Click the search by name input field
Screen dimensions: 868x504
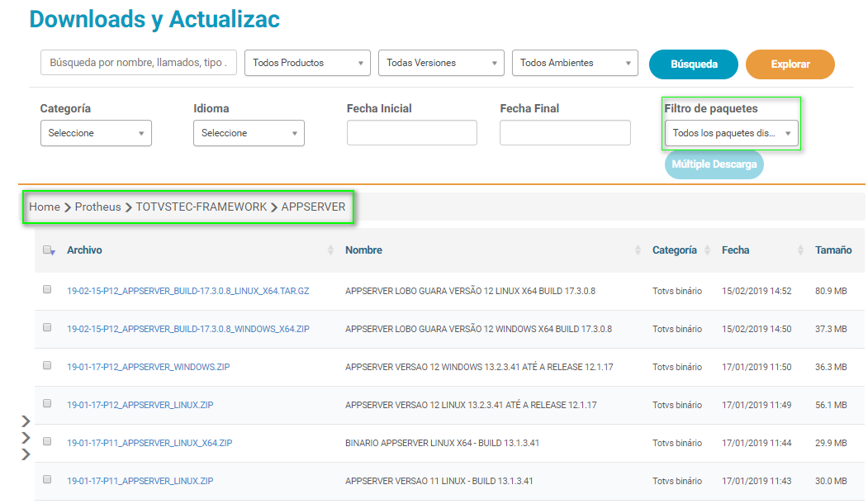click(x=139, y=63)
